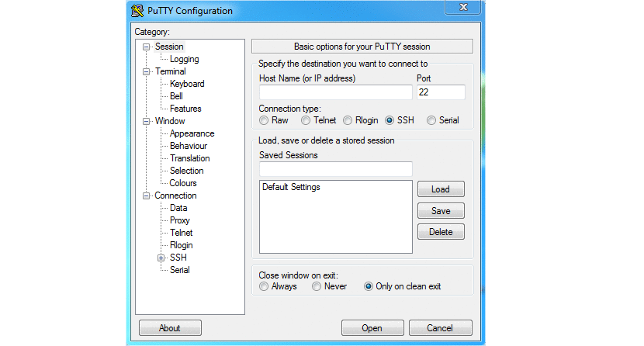Screen dimensions: 644x346
Task: Select Session category in tree
Action: click(x=169, y=47)
